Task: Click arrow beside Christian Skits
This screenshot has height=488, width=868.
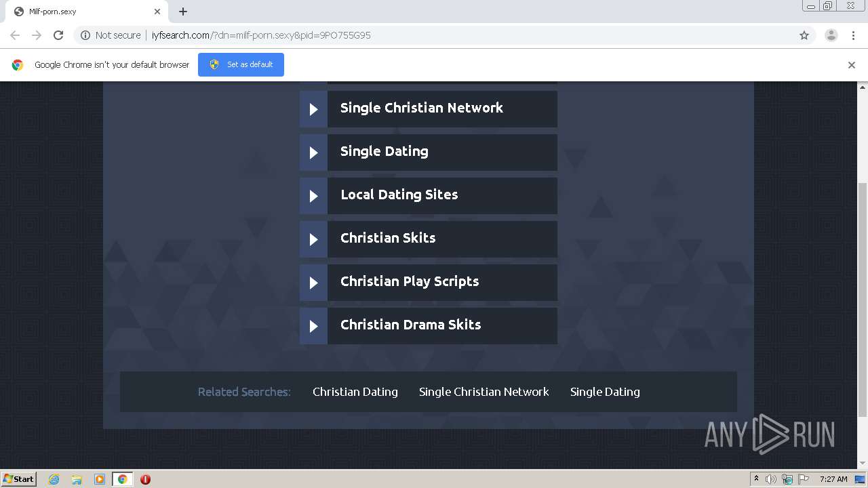Action: coord(313,239)
